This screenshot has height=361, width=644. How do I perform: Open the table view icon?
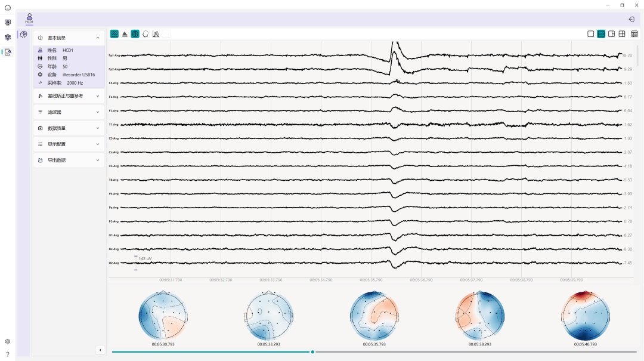click(634, 34)
